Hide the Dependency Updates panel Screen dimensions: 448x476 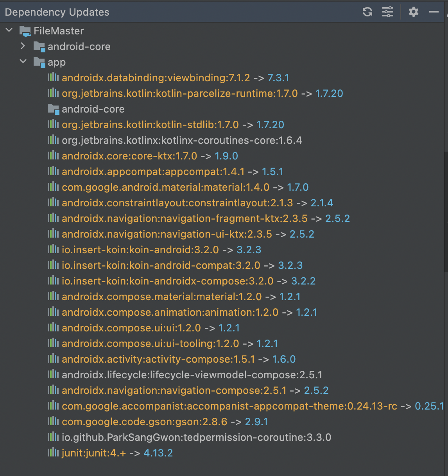(x=434, y=12)
